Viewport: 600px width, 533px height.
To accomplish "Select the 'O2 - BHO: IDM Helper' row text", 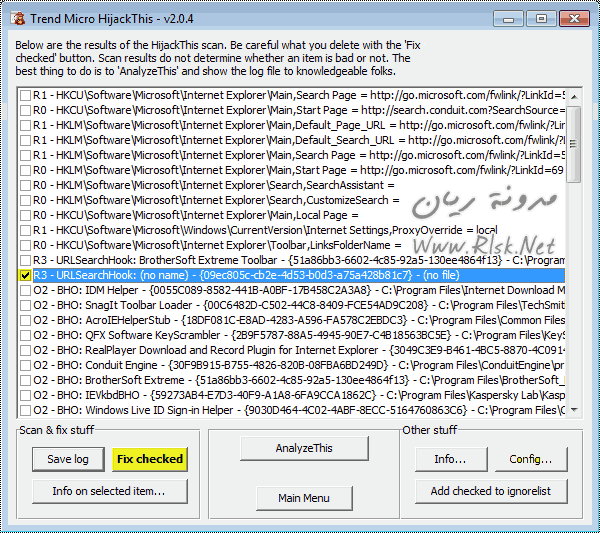I will click(299, 290).
